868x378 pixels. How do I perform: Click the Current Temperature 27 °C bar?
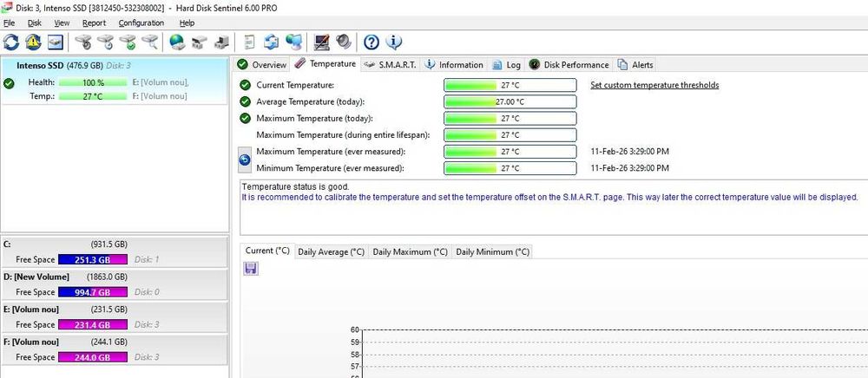510,85
